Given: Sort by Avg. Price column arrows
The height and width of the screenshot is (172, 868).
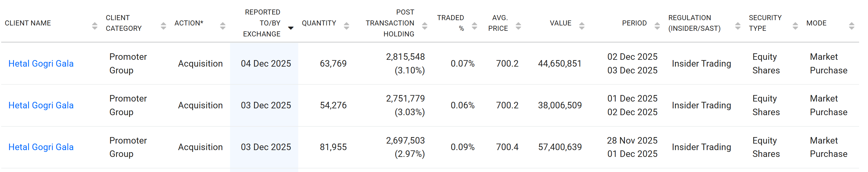Looking at the screenshot, I should 518,26.
